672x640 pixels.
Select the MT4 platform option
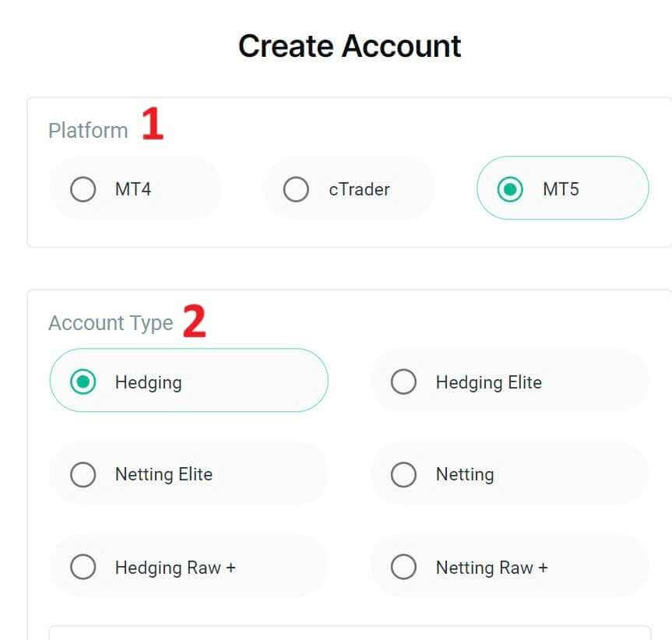136,188
